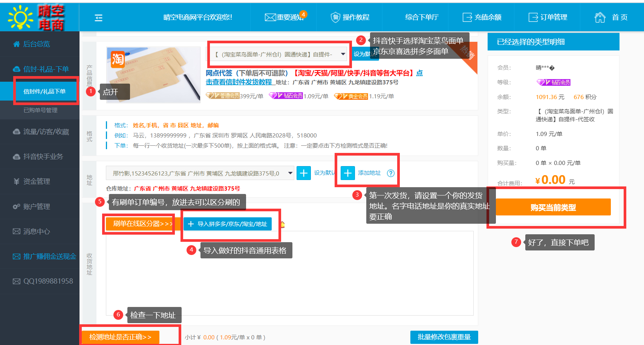Screen dimensions: 644x345
Task: Open 消息中心 in sidebar
Action: (37, 231)
